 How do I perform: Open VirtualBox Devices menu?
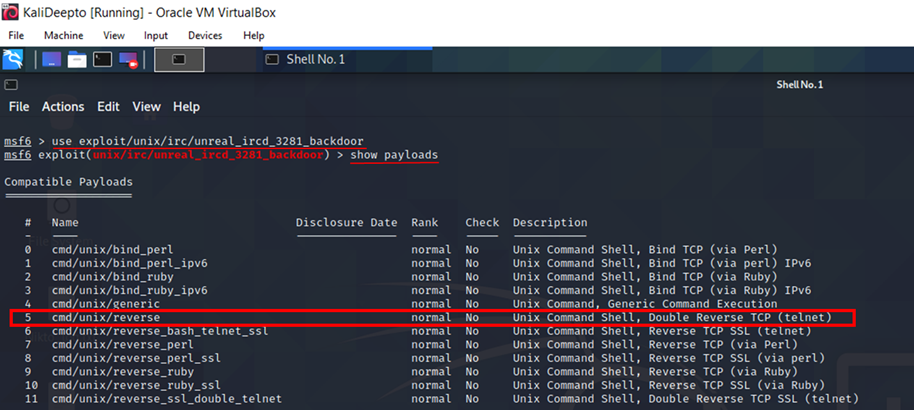(x=205, y=36)
